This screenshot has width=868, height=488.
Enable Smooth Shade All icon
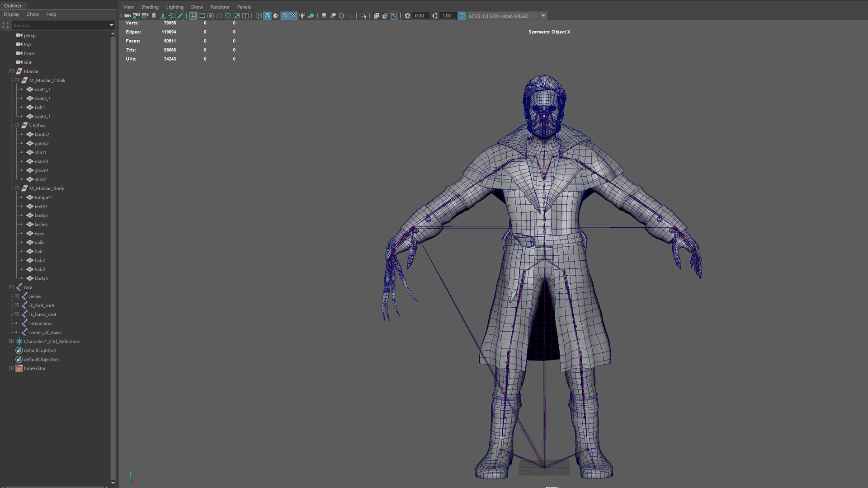point(267,16)
